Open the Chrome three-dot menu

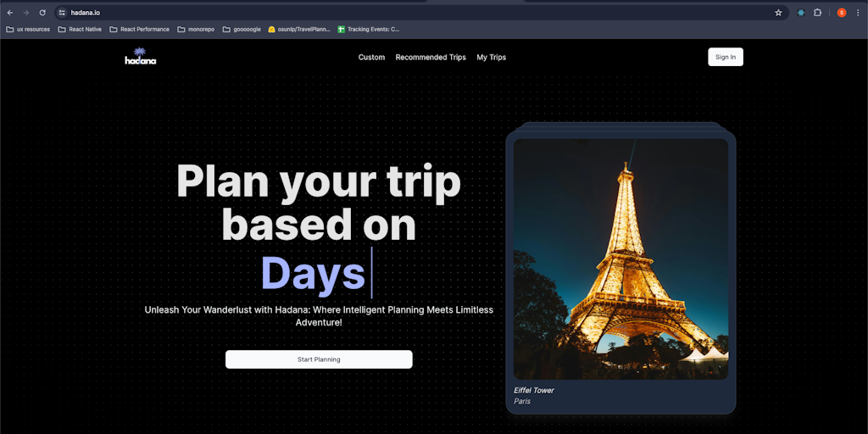(858, 12)
